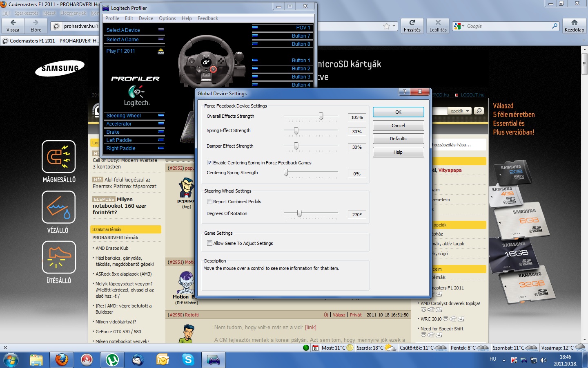The width and height of the screenshot is (588, 368).
Task: Click the site search magnifier button
Action: click(479, 111)
